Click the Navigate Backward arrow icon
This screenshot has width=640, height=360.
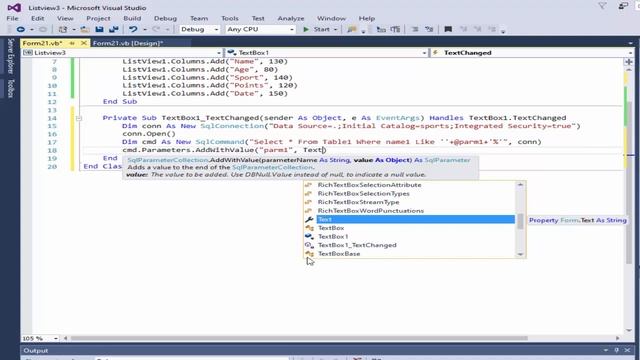click(x=20, y=29)
